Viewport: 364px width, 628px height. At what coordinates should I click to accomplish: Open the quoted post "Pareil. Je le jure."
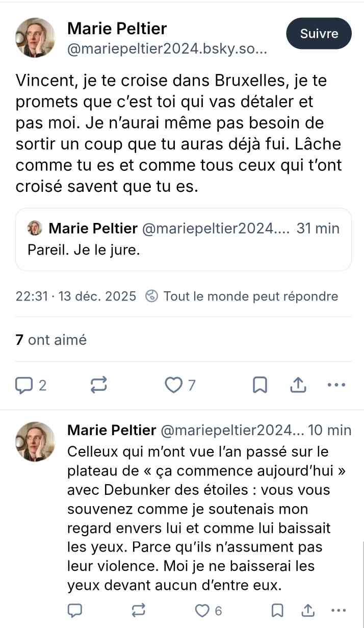pyautogui.click(x=184, y=250)
